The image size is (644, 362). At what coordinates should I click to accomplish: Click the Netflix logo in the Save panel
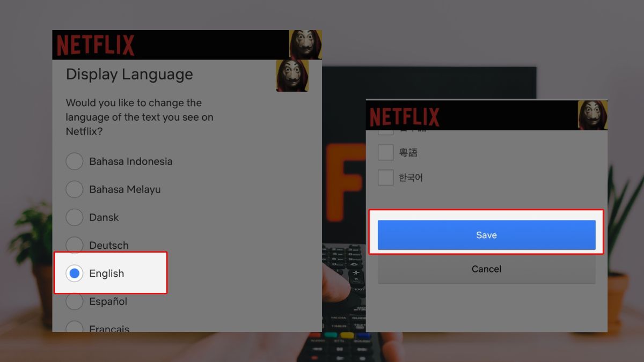405,116
